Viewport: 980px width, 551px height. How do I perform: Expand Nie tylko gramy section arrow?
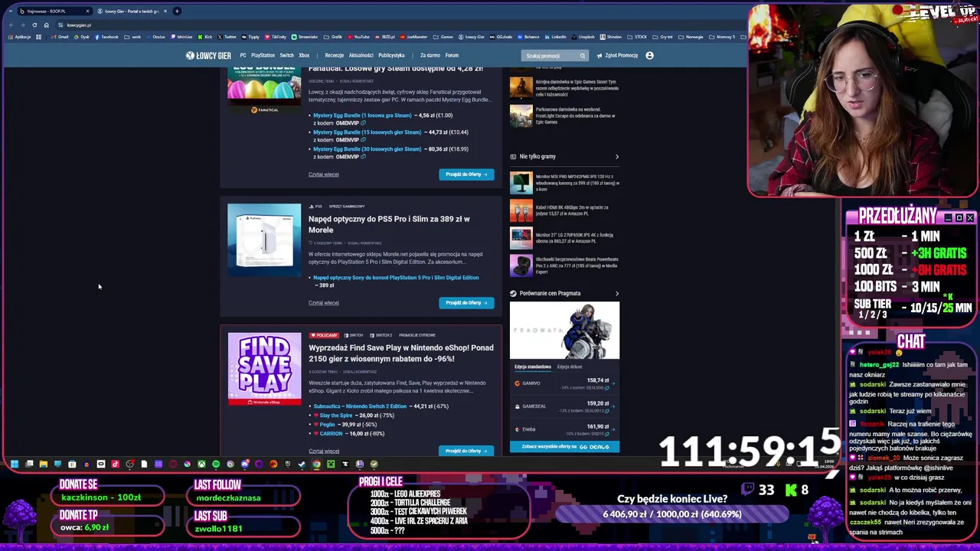(x=616, y=157)
